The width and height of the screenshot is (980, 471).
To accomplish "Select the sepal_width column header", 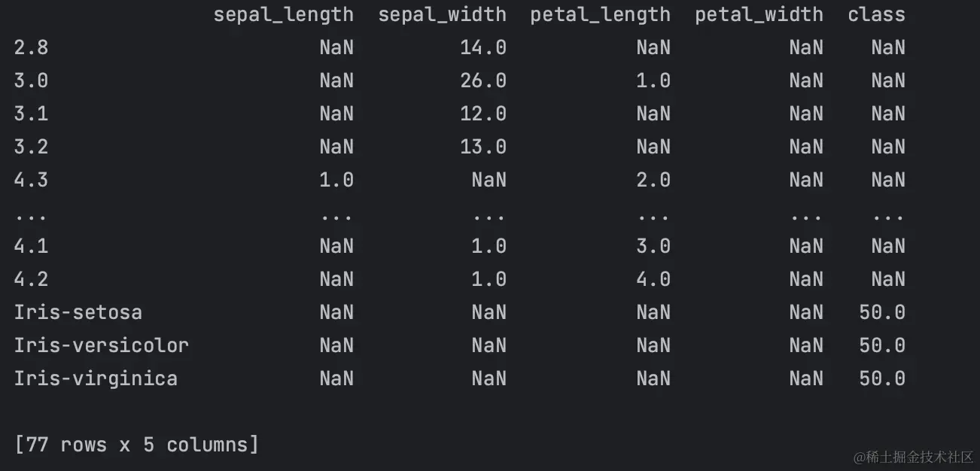I will (x=442, y=15).
